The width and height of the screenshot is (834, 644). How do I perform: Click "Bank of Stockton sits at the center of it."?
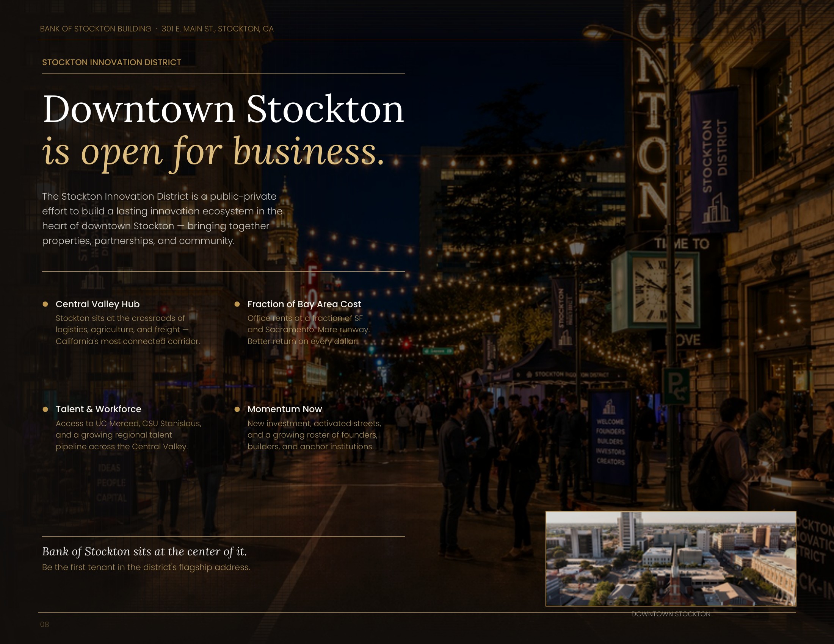144,552
